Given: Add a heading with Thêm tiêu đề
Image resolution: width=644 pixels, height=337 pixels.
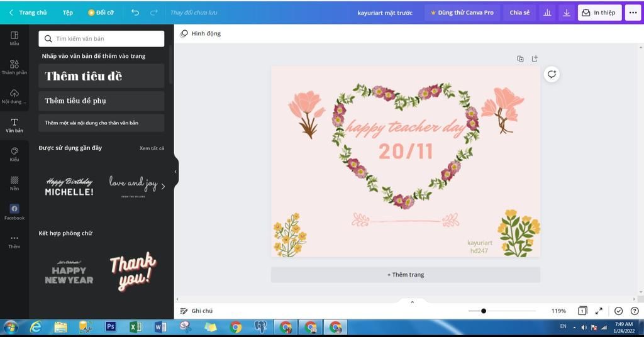Looking at the screenshot, I should tap(101, 76).
